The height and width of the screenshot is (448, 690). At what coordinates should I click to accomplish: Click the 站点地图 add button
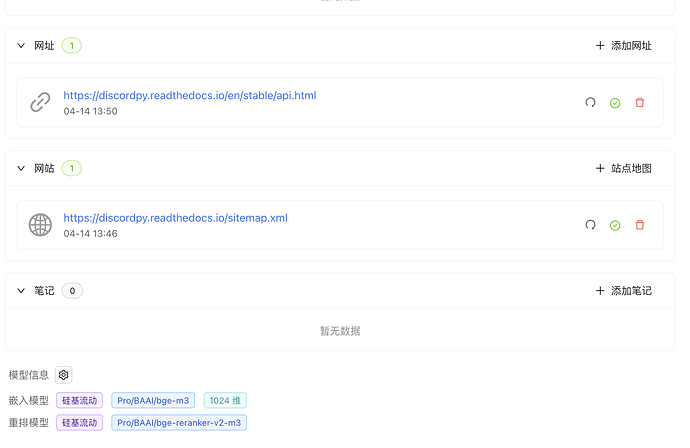coord(623,168)
